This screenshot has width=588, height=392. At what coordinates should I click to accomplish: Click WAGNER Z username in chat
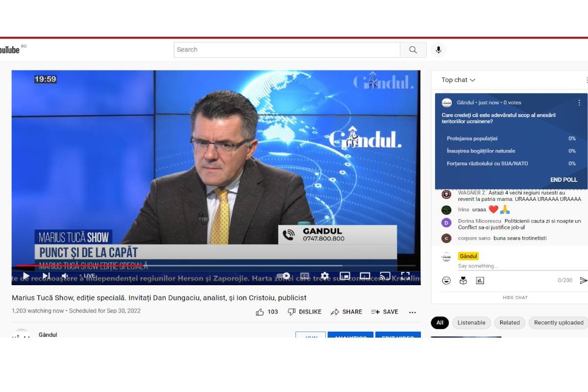(471, 193)
